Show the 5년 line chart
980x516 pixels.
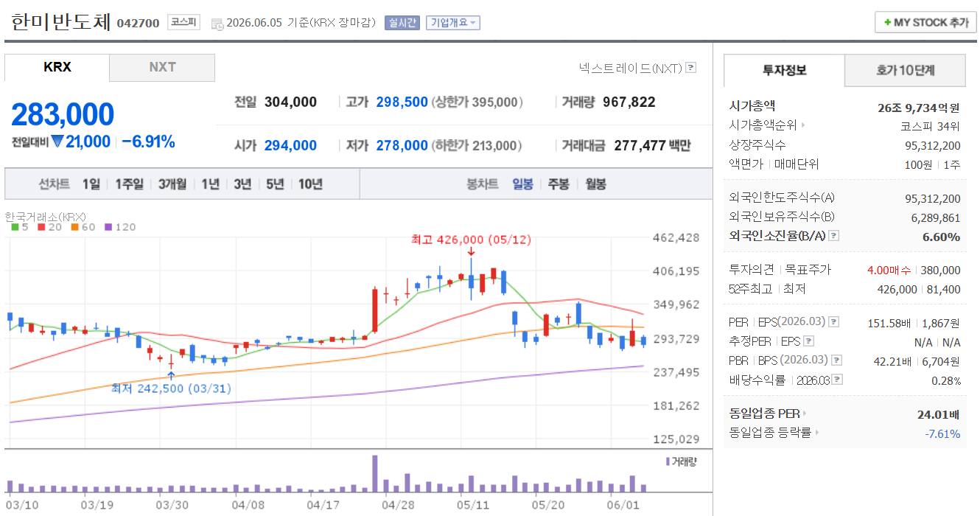[275, 184]
